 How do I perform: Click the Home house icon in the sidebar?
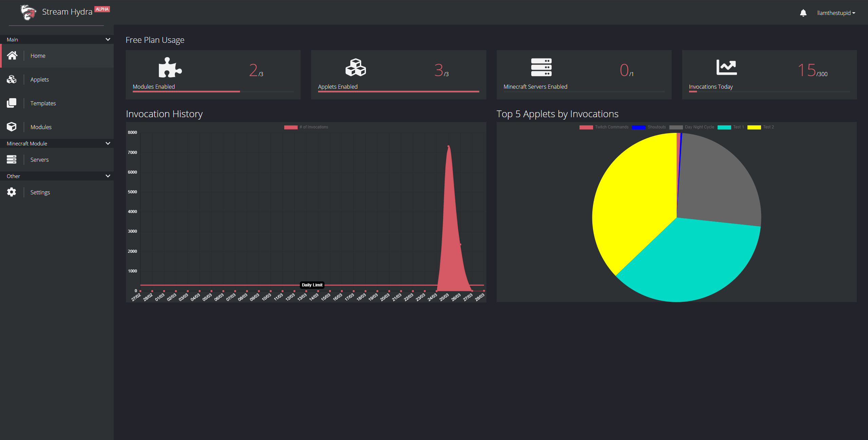click(x=12, y=56)
